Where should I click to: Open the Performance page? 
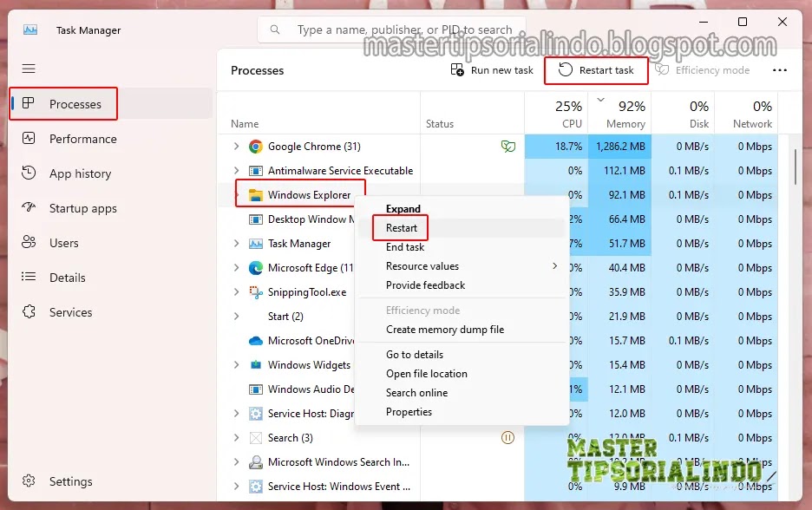(x=111, y=139)
